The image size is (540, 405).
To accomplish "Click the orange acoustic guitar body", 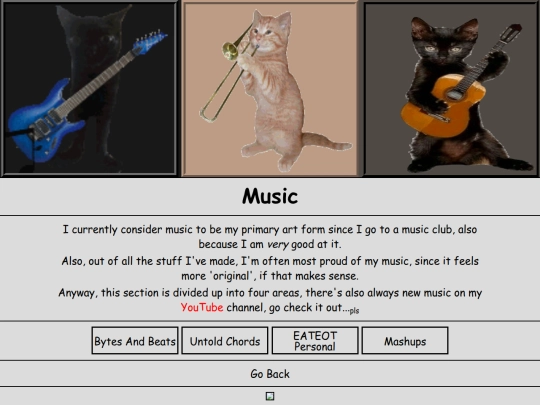I will 443,106.
